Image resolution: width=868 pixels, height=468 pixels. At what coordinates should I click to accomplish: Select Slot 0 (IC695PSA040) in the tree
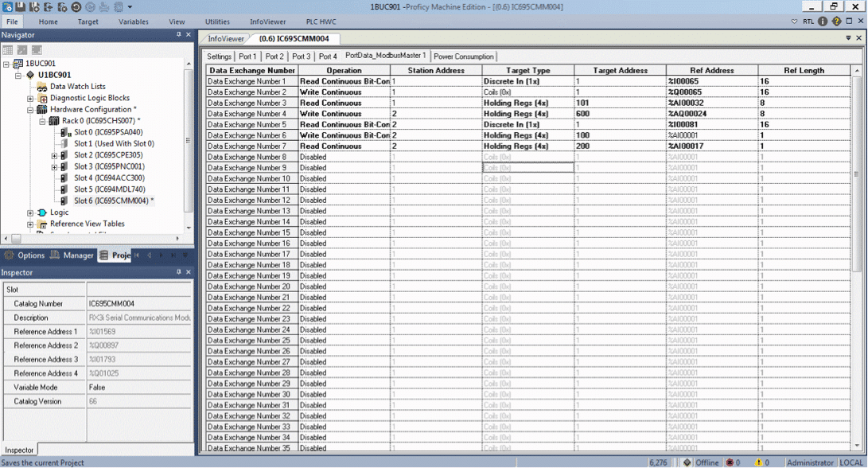point(108,132)
